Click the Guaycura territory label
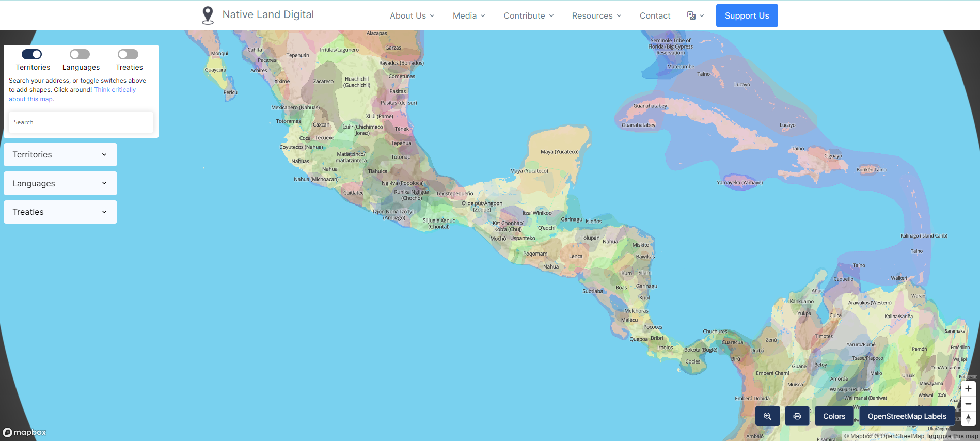The height and width of the screenshot is (442, 980). (215, 70)
